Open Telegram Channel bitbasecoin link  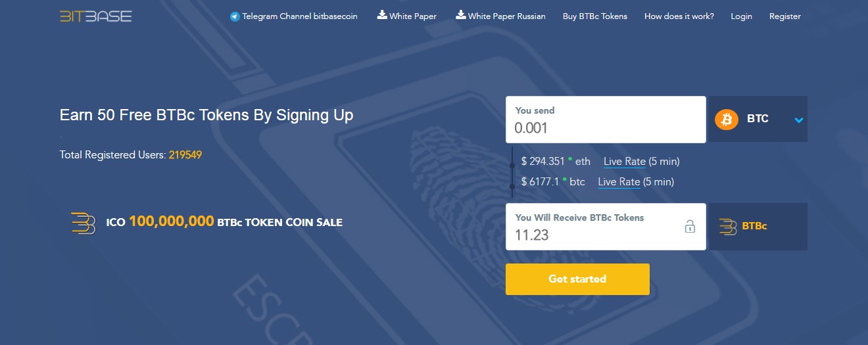(x=299, y=16)
